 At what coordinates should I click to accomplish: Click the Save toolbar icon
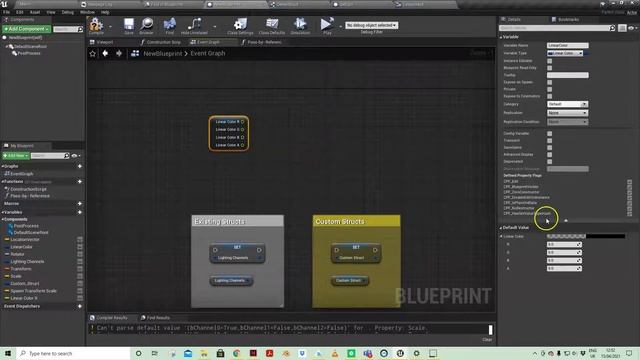coord(129,25)
